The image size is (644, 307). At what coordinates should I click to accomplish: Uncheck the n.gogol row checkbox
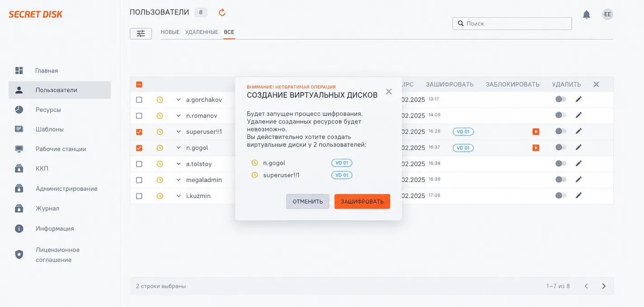coord(139,148)
